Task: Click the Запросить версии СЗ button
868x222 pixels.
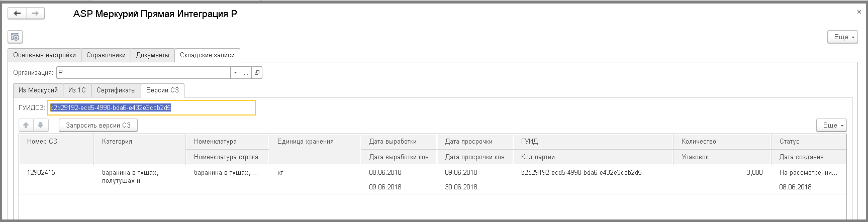Action: 98,125
